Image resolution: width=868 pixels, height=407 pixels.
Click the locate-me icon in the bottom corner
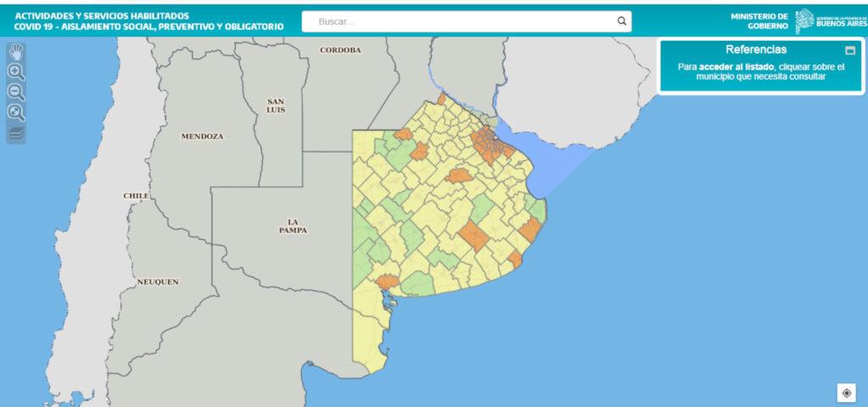(x=846, y=393)
